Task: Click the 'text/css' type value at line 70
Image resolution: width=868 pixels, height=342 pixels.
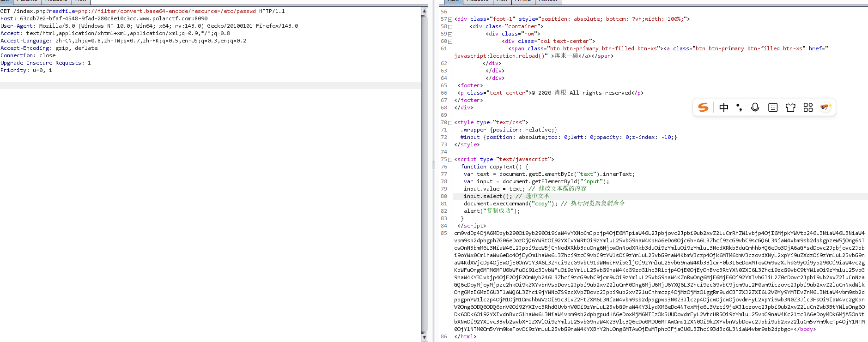Action: 509,122
